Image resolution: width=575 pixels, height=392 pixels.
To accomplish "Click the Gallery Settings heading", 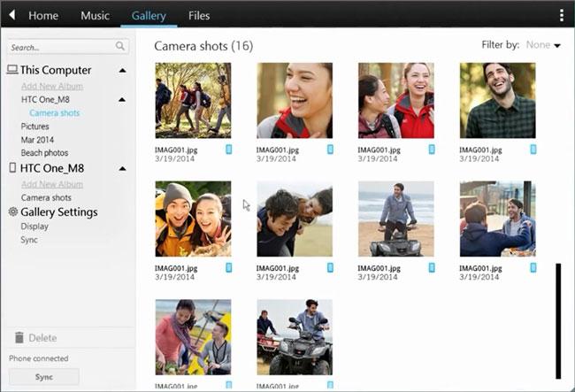I will (59, 212).
